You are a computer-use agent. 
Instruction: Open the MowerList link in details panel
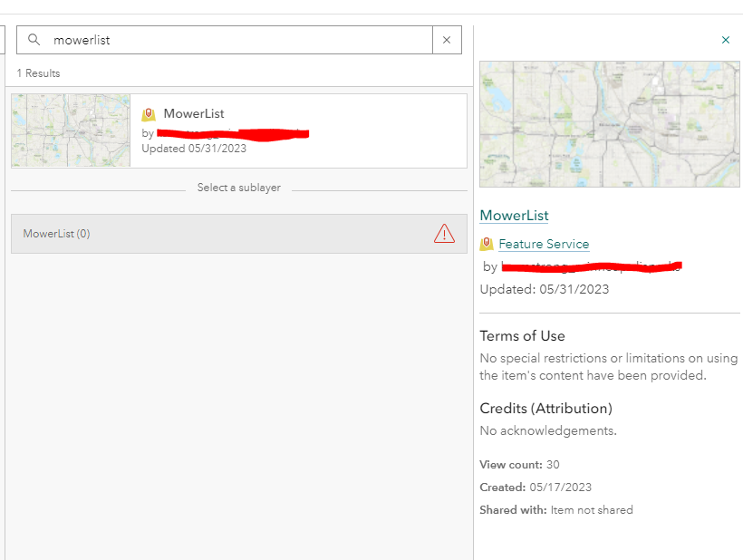[x=514, y=216]
